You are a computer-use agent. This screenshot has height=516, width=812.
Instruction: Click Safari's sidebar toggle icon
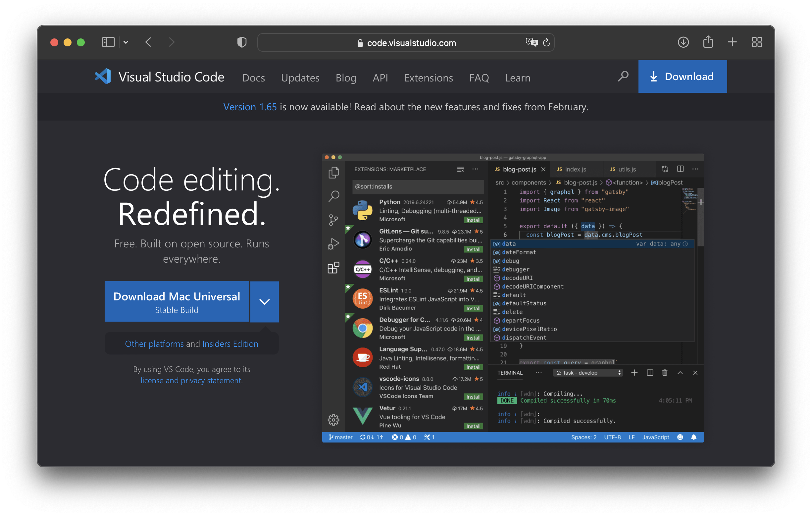coord(108,42)
